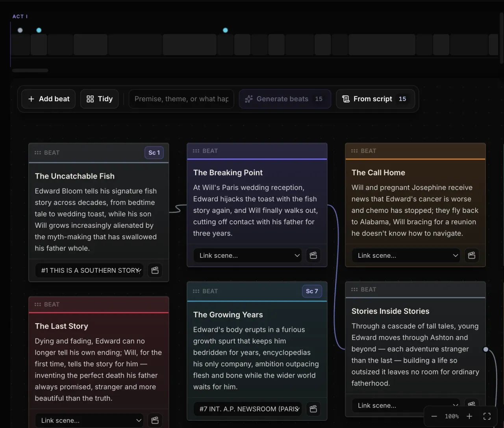Zoom out the canvas with minus button
This screenshot has height=428, width=504.
pos(434,416)
